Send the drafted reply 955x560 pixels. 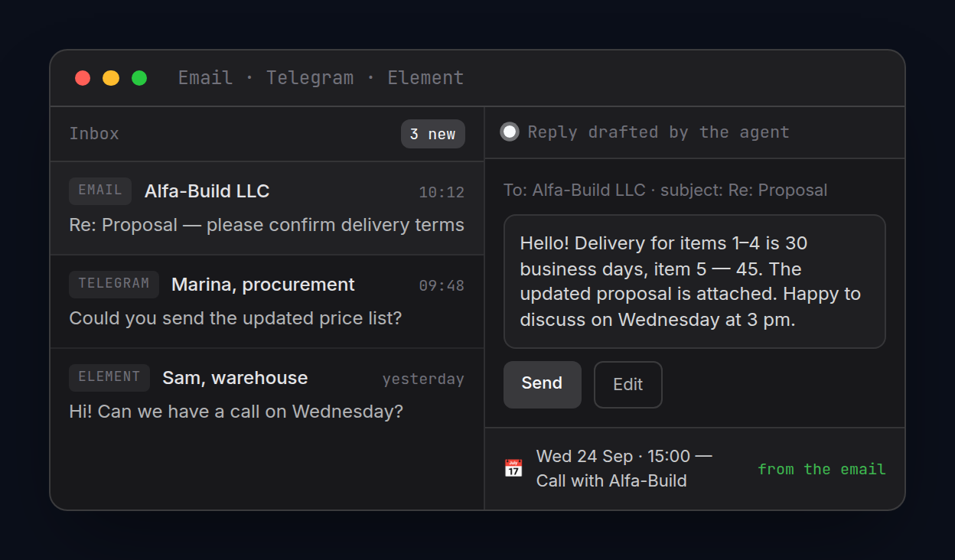click(x=543, y=384)
